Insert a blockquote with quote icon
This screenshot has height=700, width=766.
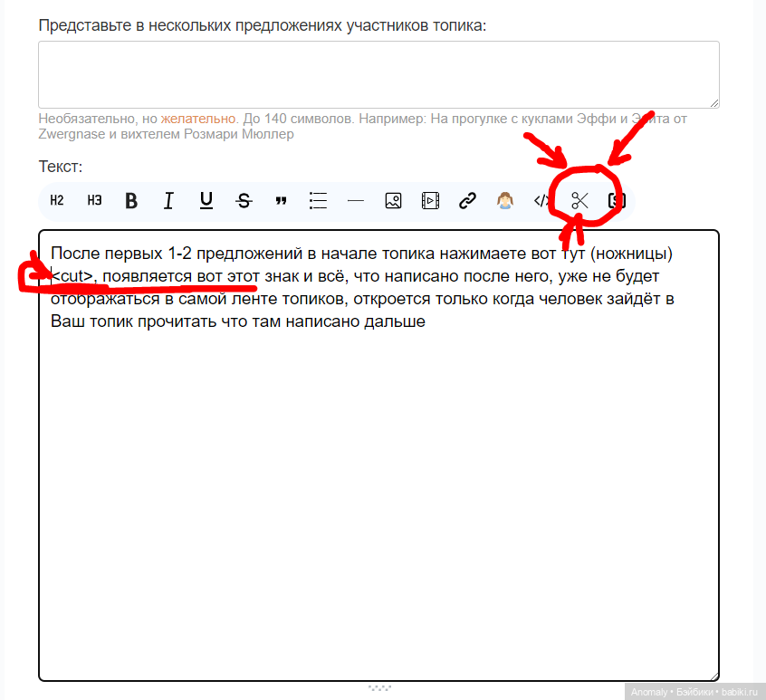(x=281, y=201)
